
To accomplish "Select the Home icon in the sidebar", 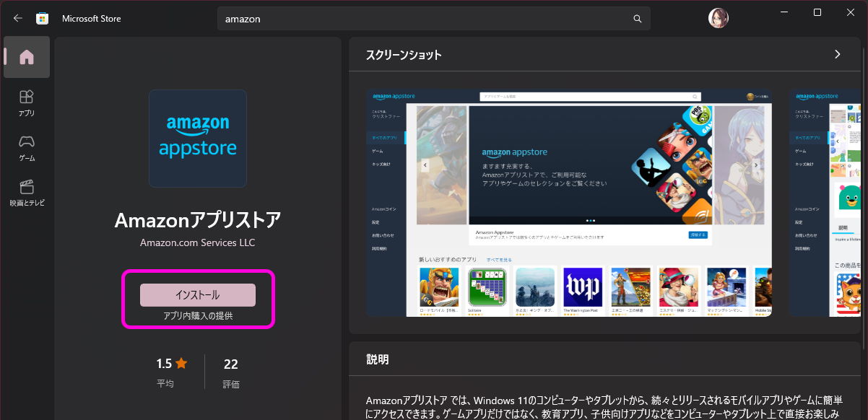I will [x=26, y=57].
